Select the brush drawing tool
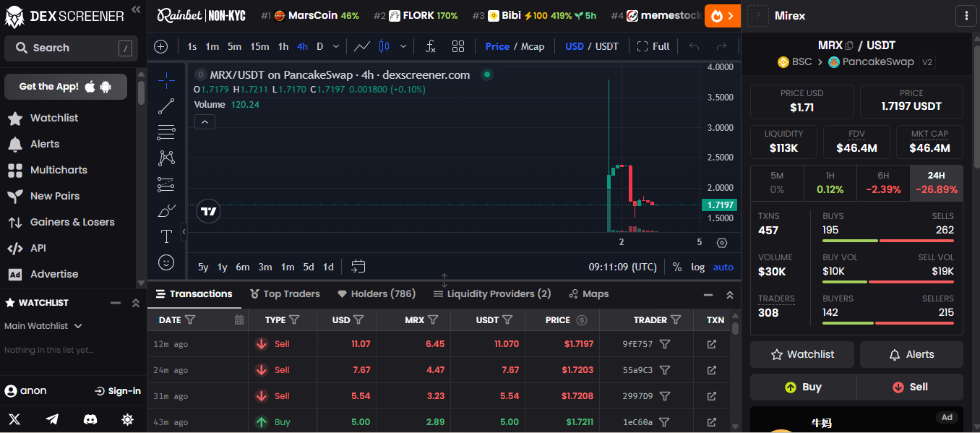The height and width of the screenshot is (433, 980). click(x=166, y=211)
